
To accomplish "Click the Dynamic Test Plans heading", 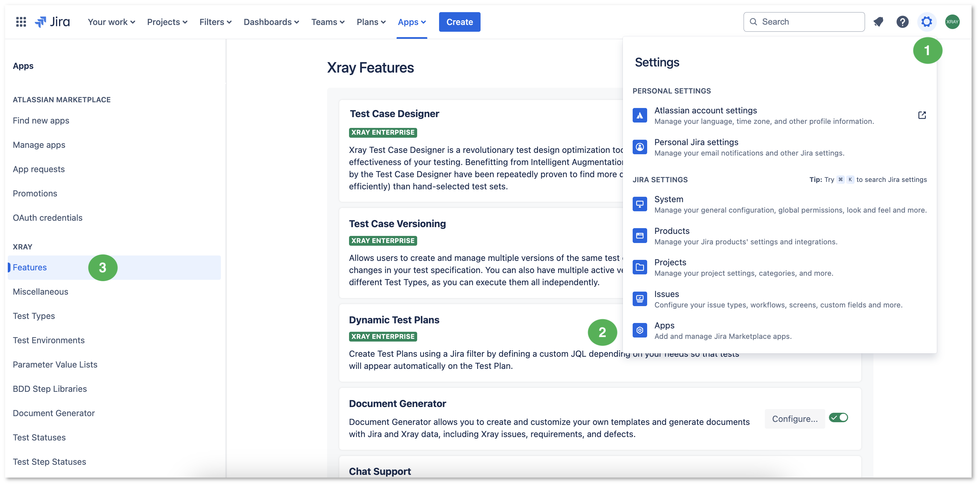I will pos(394,320).
